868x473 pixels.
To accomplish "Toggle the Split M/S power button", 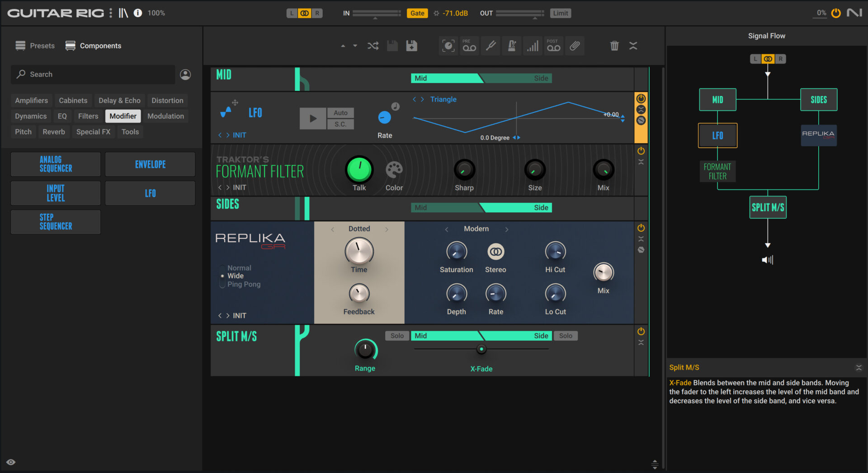I will tap(641, 332).
